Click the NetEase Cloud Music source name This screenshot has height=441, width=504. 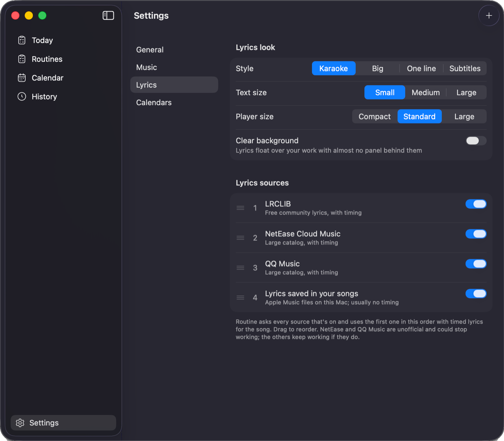point(303,234)
